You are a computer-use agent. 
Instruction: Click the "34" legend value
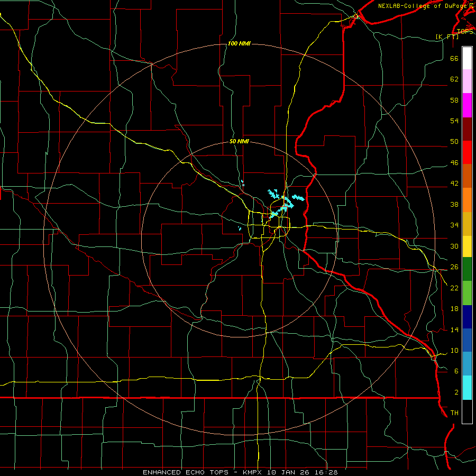click(x=454, y=225)
